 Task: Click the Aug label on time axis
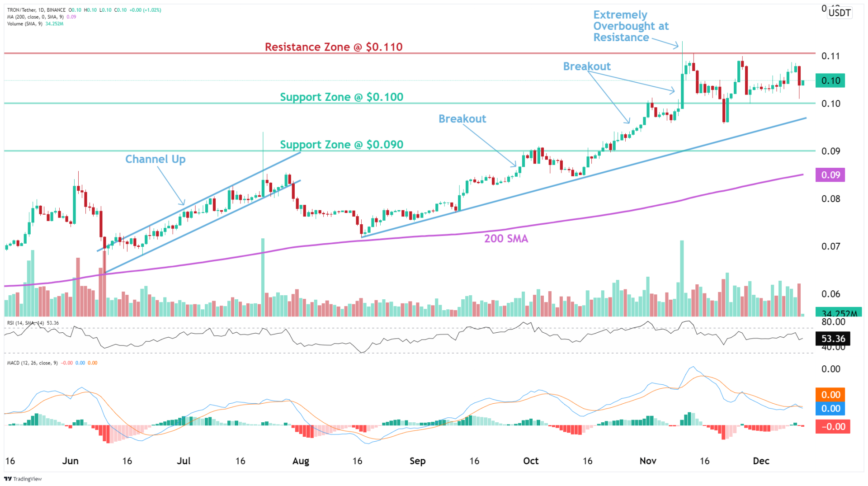[x=301, y=461]
